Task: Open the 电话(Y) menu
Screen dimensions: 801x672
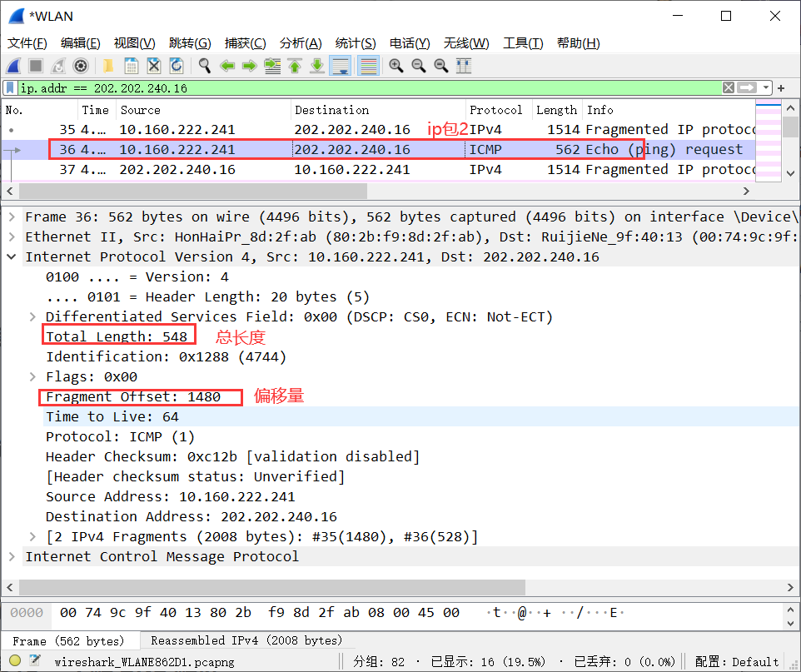Action: click(410, 43)
